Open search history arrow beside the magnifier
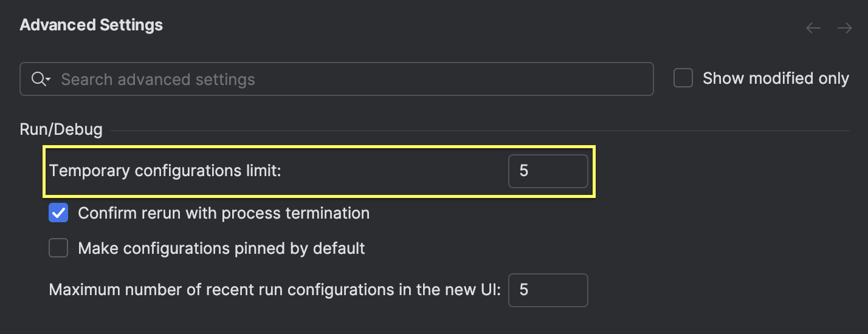Image resolution: width=868 pixels, height=334 pixels. pyautogui.click(x=48, y=80)
